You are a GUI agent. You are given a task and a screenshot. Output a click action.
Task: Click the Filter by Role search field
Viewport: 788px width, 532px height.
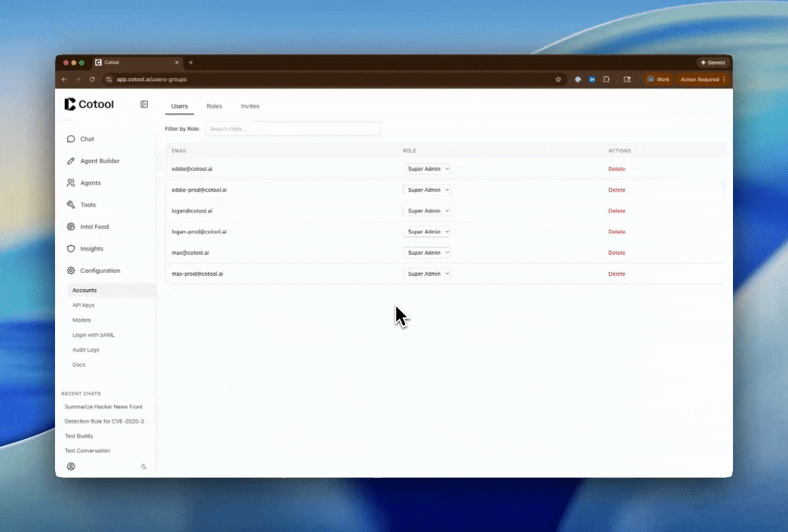pos(293,129)
